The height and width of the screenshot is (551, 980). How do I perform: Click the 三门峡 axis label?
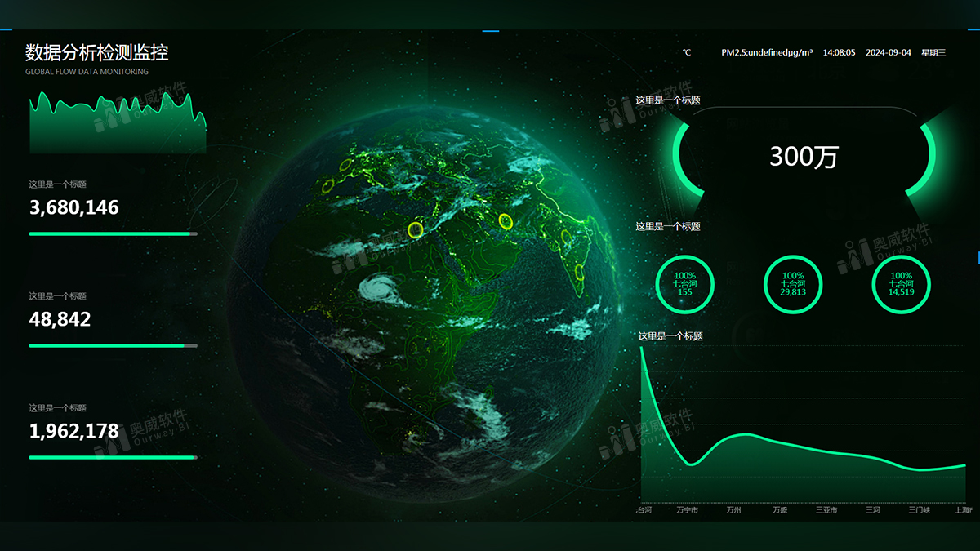coord(920,510)
